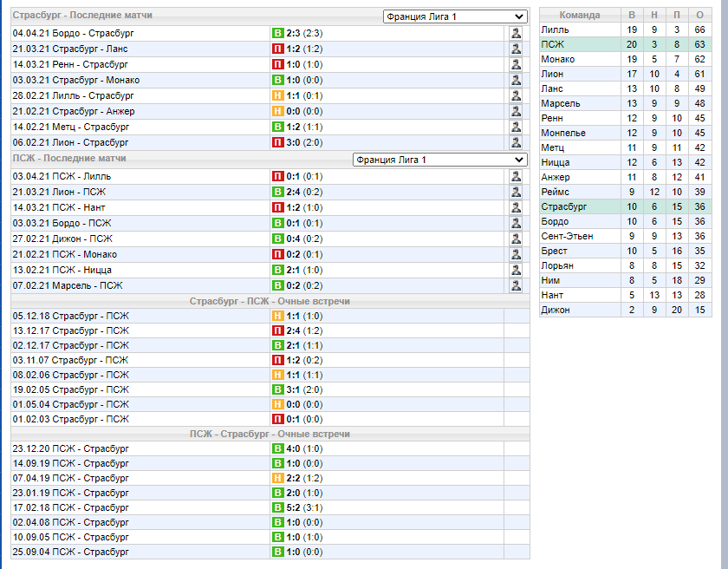Open match details icon for Лилль - Страсбург 28.02.21
Image resolution: width=728 pixels, height=569 pixels.
tap(516, 95)
